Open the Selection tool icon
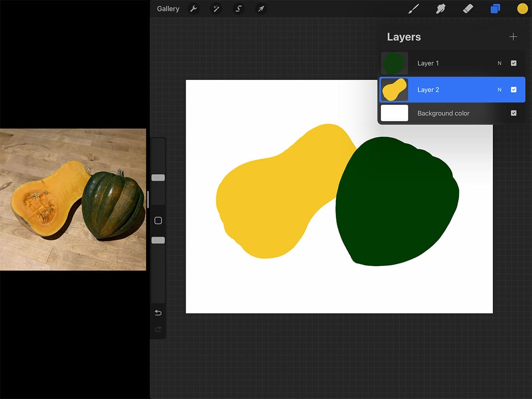This screenshot has width=532, height=399. (x=238, y=8)
